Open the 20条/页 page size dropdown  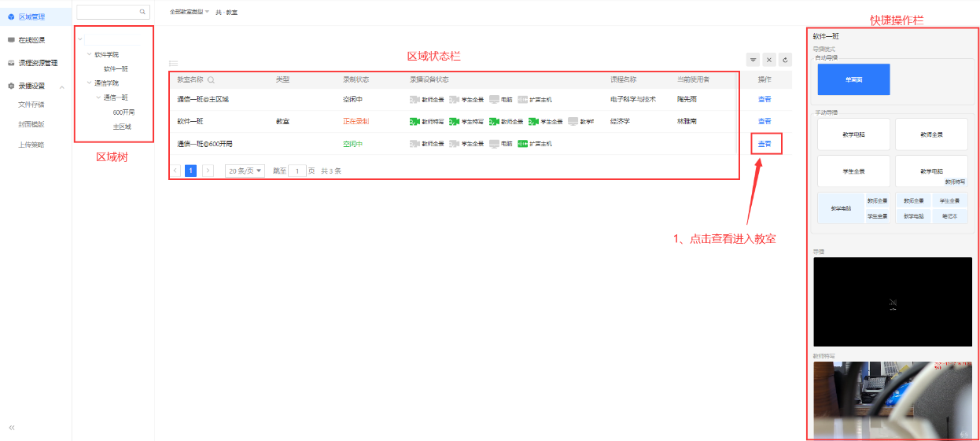tap(245, 171)
